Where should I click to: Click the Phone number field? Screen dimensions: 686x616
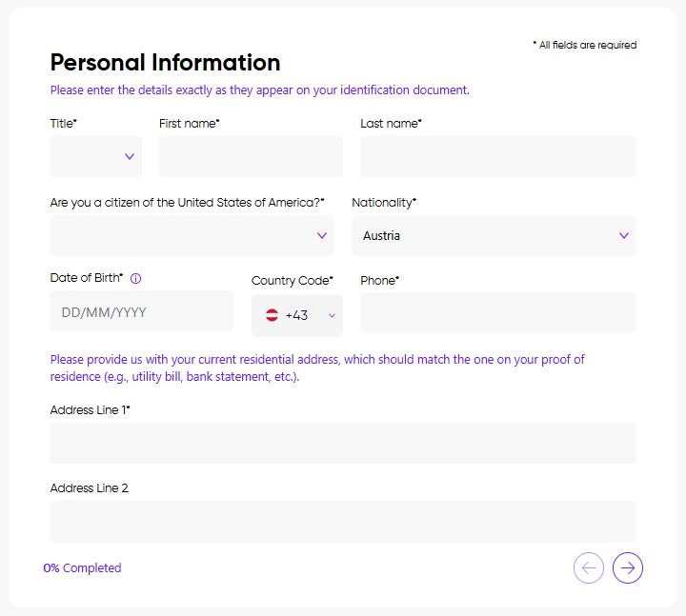(x=497, y=313)
